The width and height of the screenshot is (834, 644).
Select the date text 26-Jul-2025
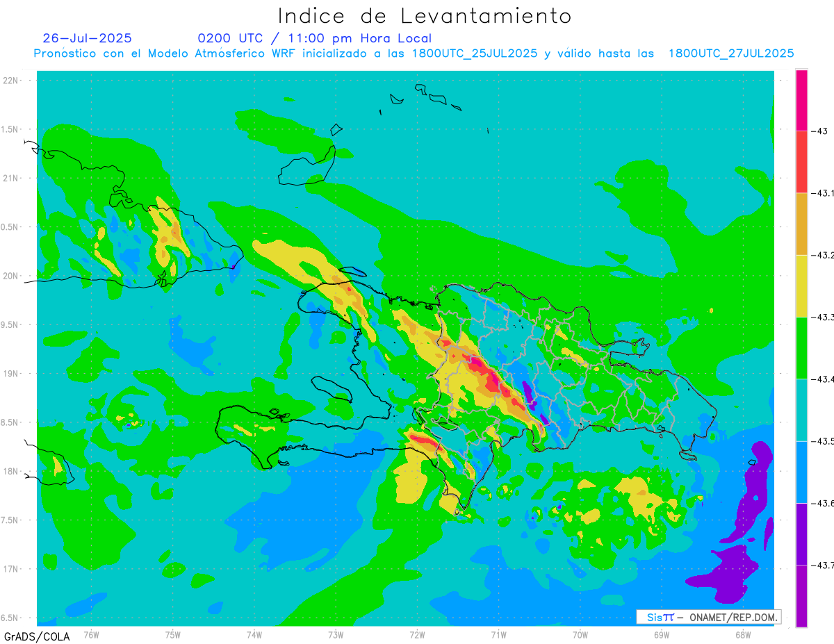87,38
